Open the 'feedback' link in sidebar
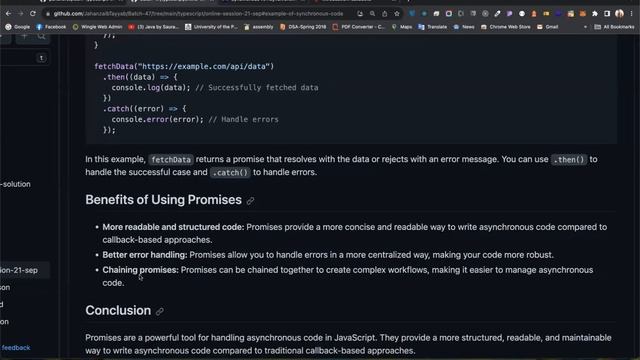 [16, 348]
